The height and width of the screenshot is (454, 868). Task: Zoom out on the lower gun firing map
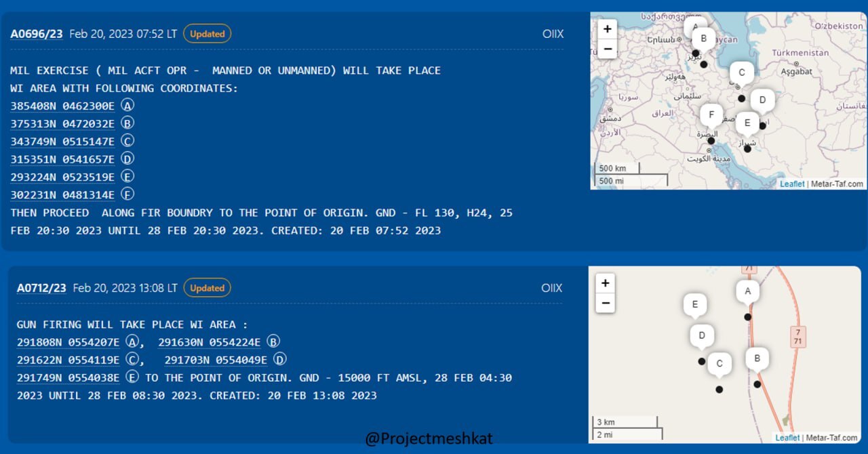tap(605, 303)
